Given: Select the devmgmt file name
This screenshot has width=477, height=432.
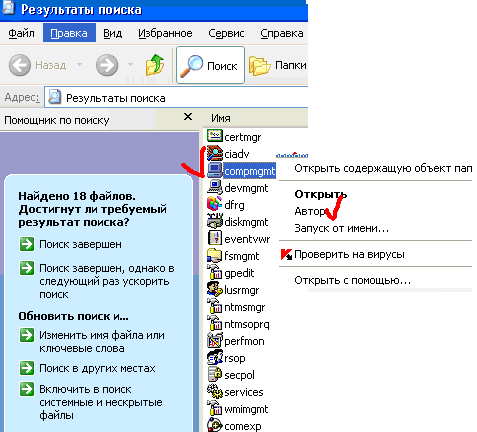Looking at the screenshot, I should point(246,188).
